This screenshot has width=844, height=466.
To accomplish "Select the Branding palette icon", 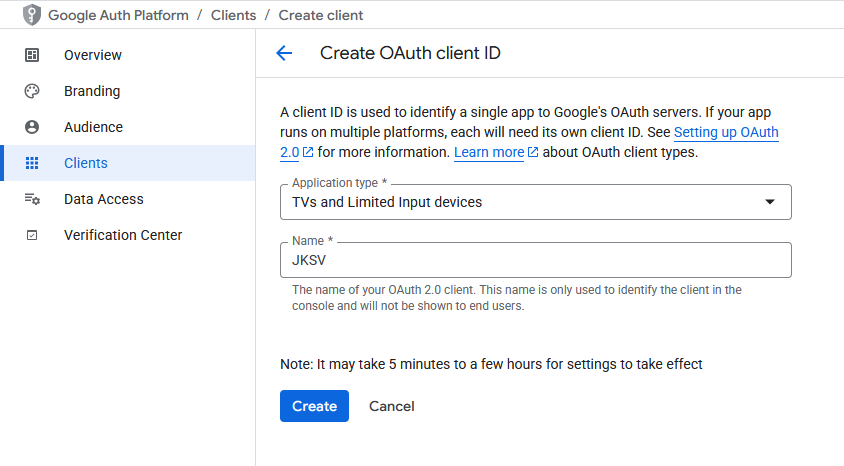I will pyautogui.click(x=32, y=91).
